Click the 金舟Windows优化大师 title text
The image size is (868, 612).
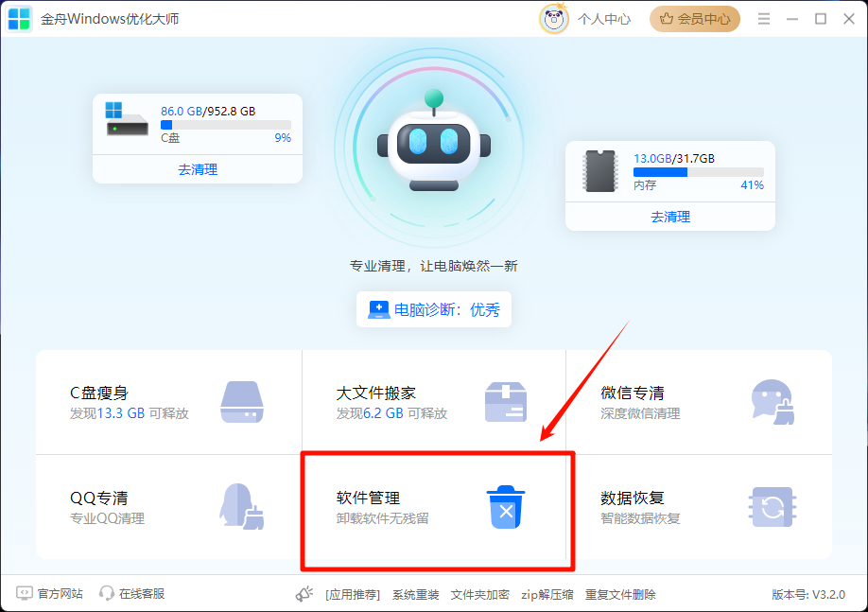tap(110, 19)
